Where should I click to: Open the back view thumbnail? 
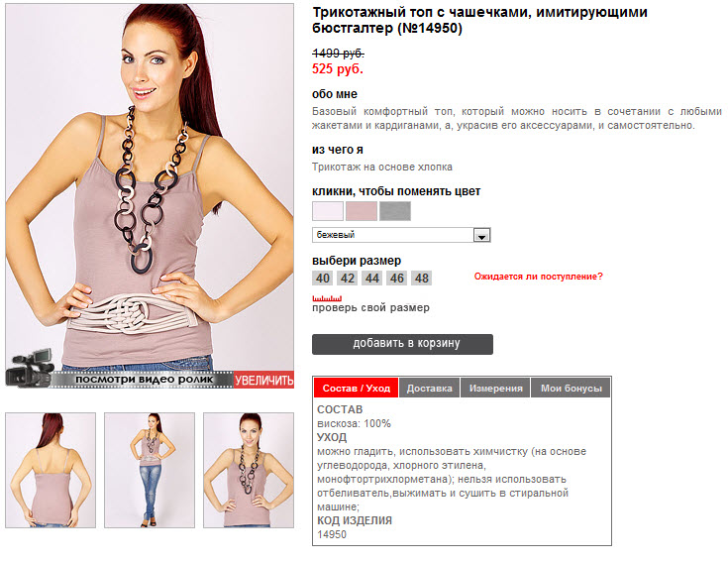point(51,470)
